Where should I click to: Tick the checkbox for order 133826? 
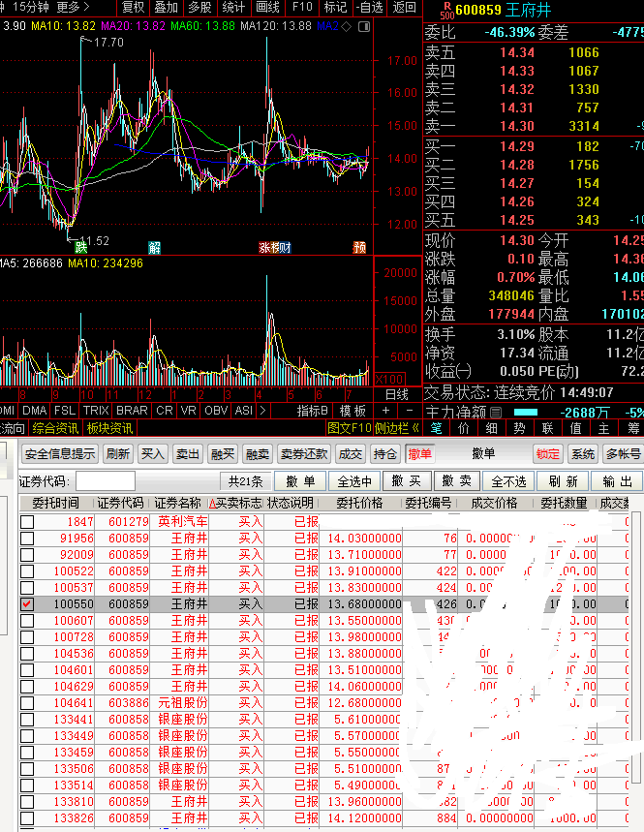[27, 817]
